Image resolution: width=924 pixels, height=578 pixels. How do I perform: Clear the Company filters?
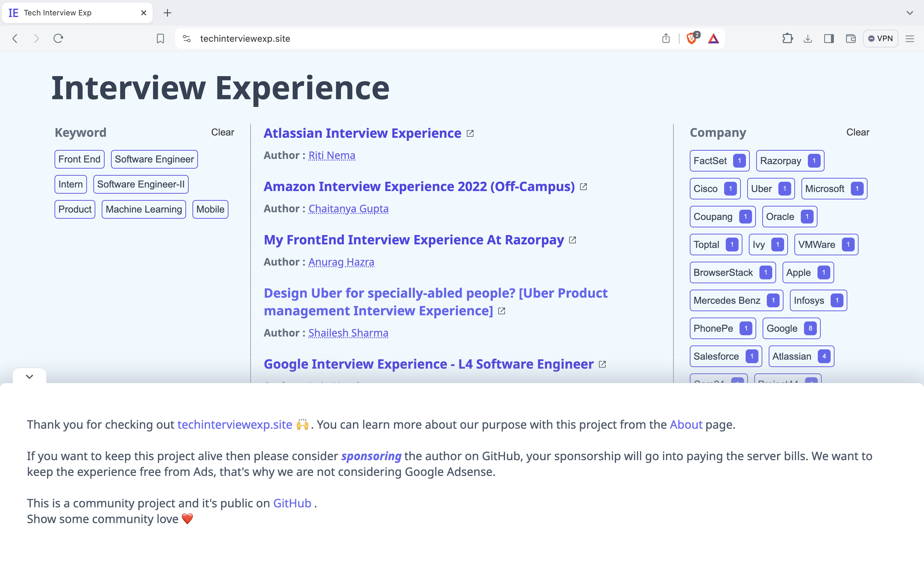(x=858, y=132)
